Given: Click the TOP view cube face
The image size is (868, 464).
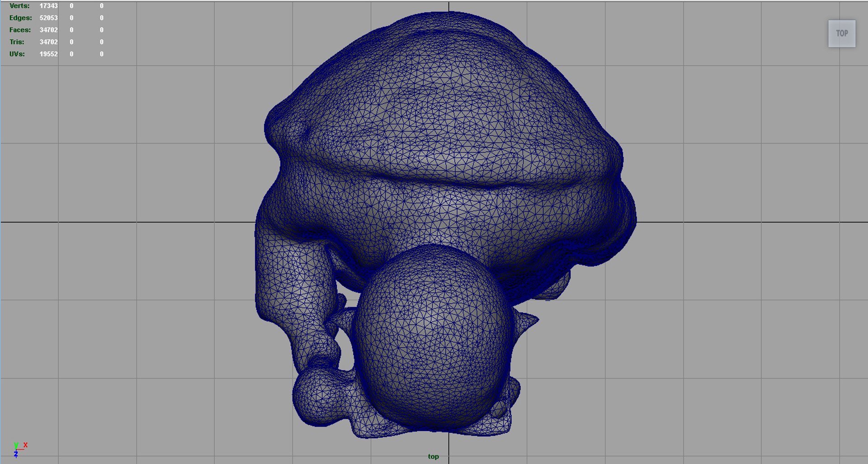Looking at the screenshot, I should [x=842, y=33].
